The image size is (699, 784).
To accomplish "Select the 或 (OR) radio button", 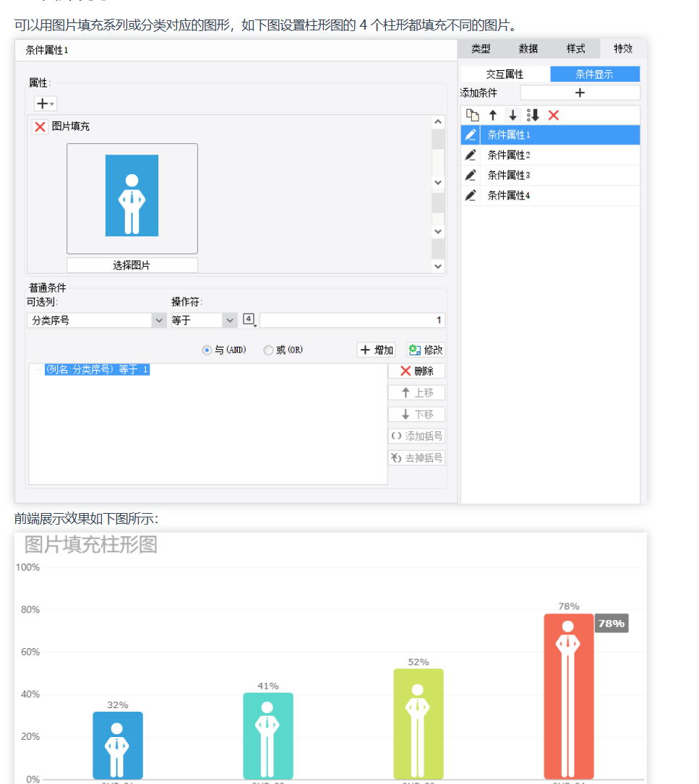I will click(269, 350).
